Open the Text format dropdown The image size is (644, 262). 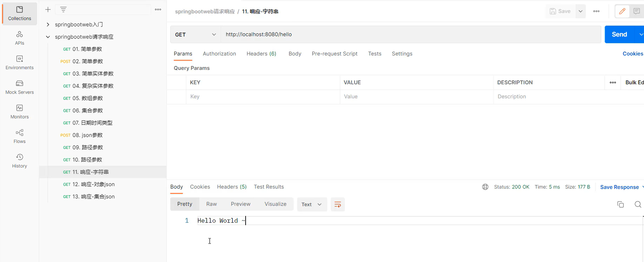(312, 205)
